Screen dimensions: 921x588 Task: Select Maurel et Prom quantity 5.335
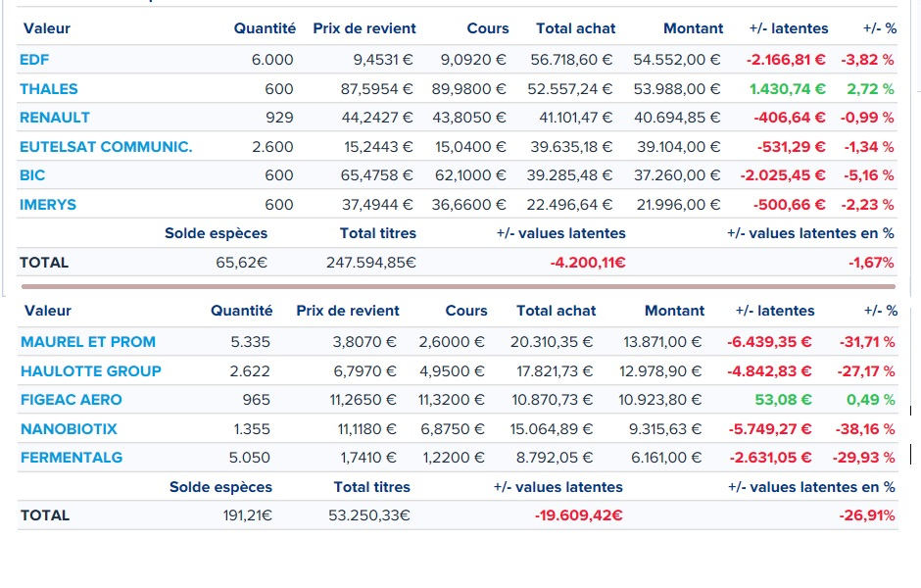pos(250,342)
